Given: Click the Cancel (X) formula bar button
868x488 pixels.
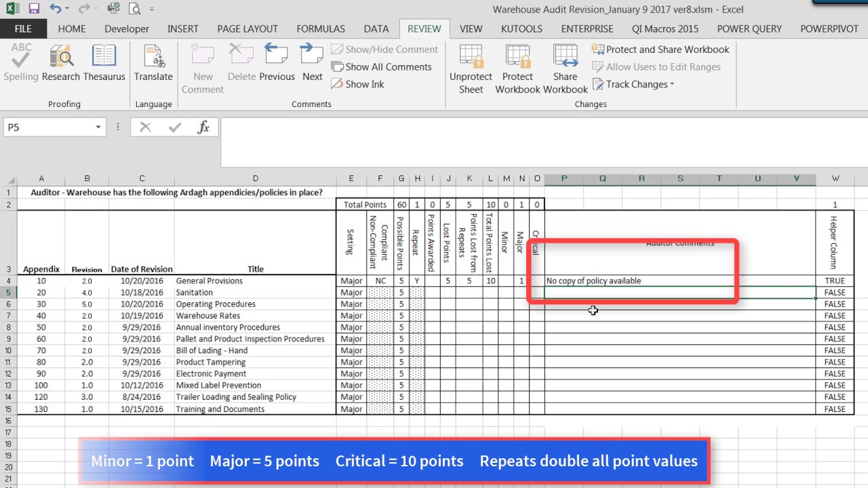Looking at the screenshot, I should (145, 127).
